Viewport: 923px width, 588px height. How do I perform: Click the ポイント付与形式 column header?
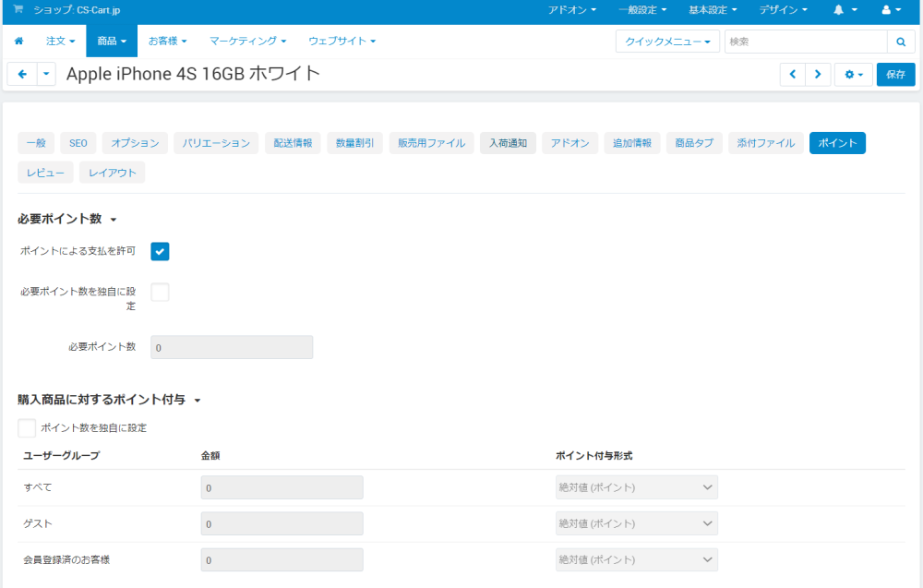point(593,456)
